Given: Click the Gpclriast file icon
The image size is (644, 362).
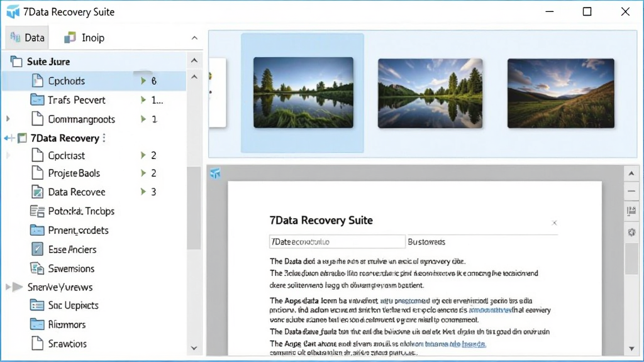Looking at the screenshot, I should pyautogui.click(x=37, y=155).
